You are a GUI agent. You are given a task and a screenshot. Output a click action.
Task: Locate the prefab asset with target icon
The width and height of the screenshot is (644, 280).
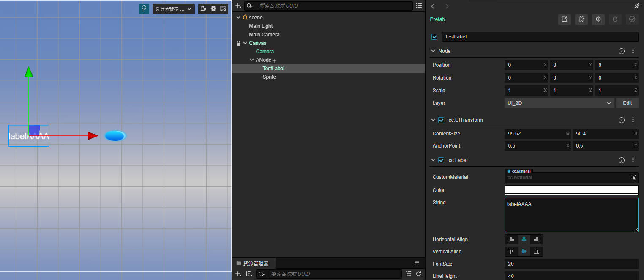pyautogui.click(x=598, y=19)
